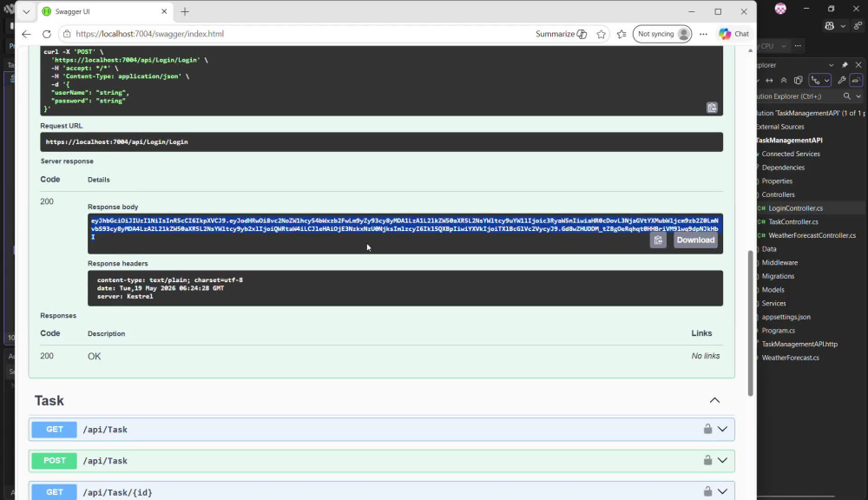Select the Swagger UI tab
This screenshot has height=500, width=868.
tap(105, 11)
